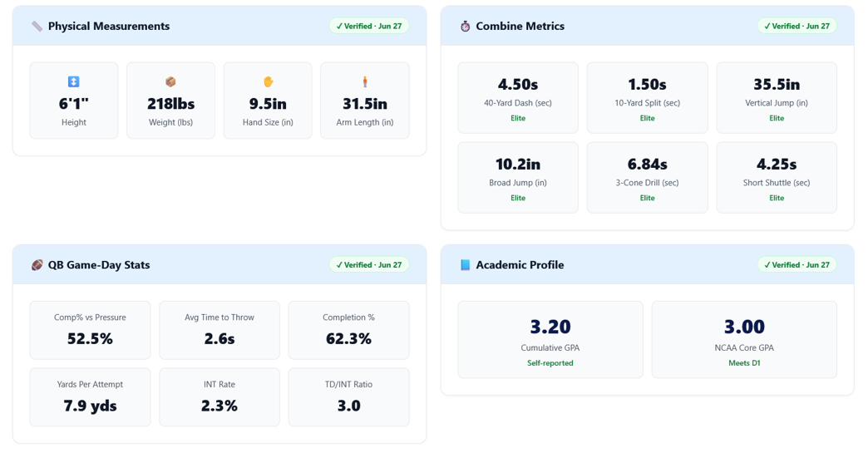Image resolution: width=868 pixels, height=453 pixels.
Task: Click the Verified badge in Combine Metrics
Action: (x=796, y=26)
